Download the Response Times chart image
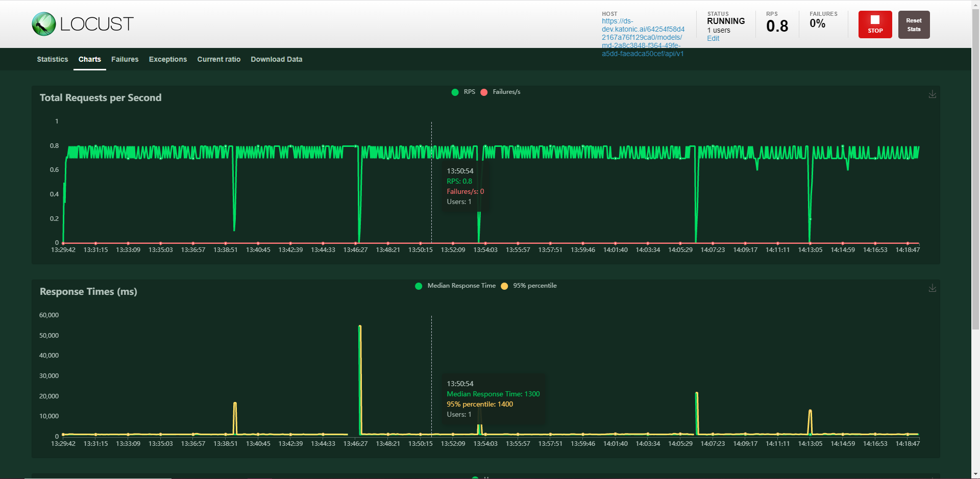 932,288
